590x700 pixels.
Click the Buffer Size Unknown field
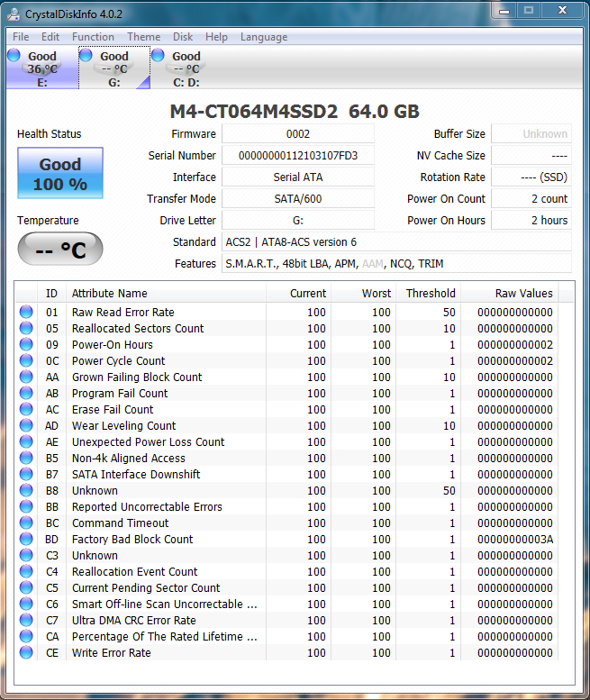531,134
